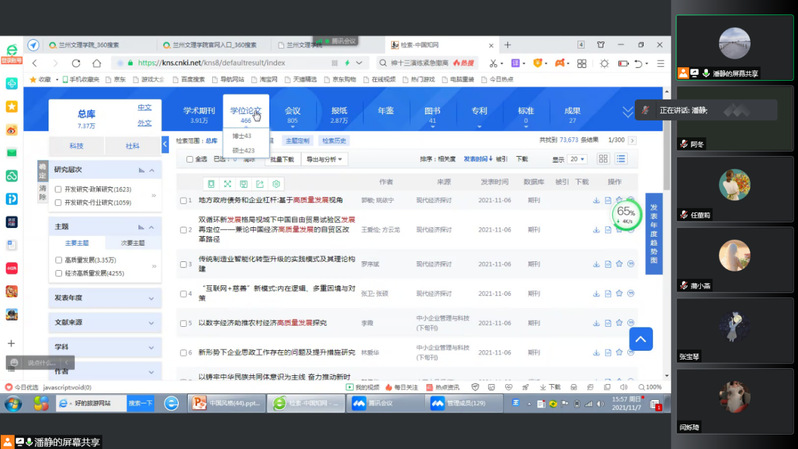
Task: Open the 显示 20 per-page selector
Action: point(577,159)
